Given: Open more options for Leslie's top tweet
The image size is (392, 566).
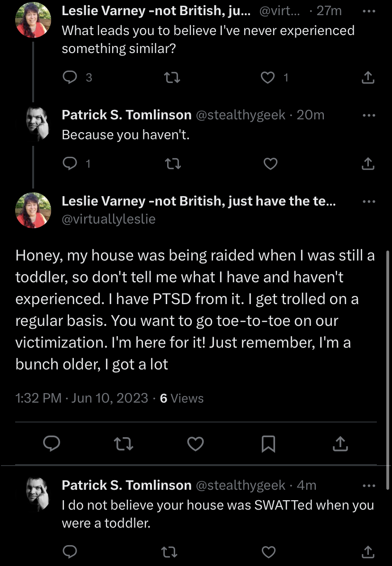Looking at the screenshot, I should pos(369,11).
